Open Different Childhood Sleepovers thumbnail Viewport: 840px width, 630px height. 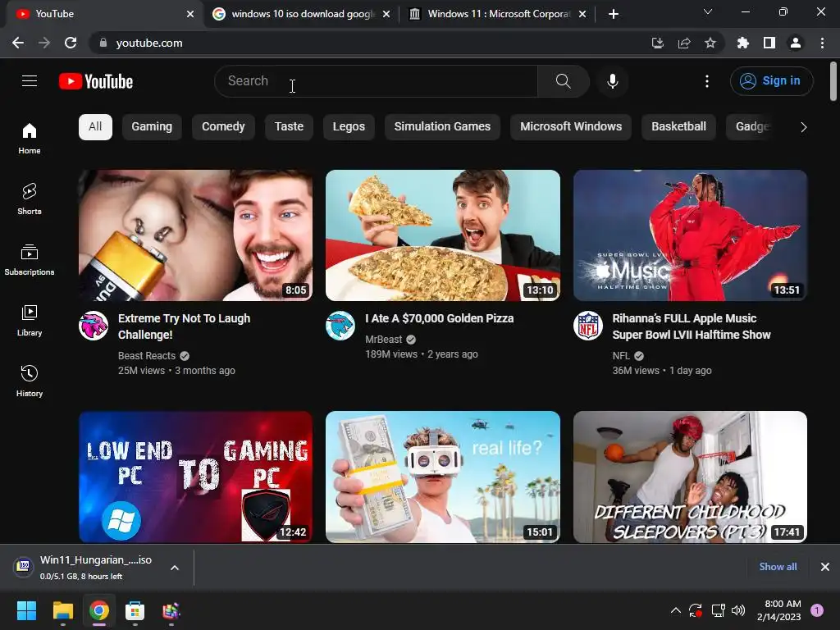click(690, 477)
